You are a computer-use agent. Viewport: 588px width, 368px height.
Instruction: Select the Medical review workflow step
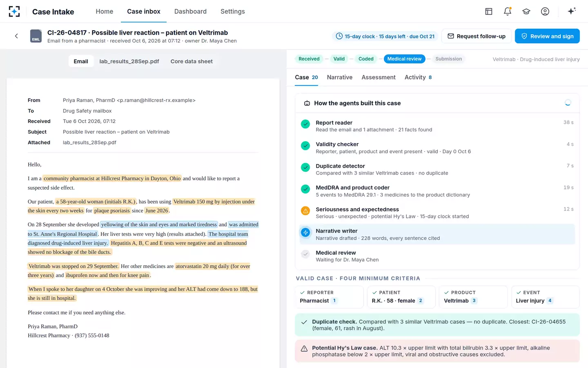coord(404,59)
